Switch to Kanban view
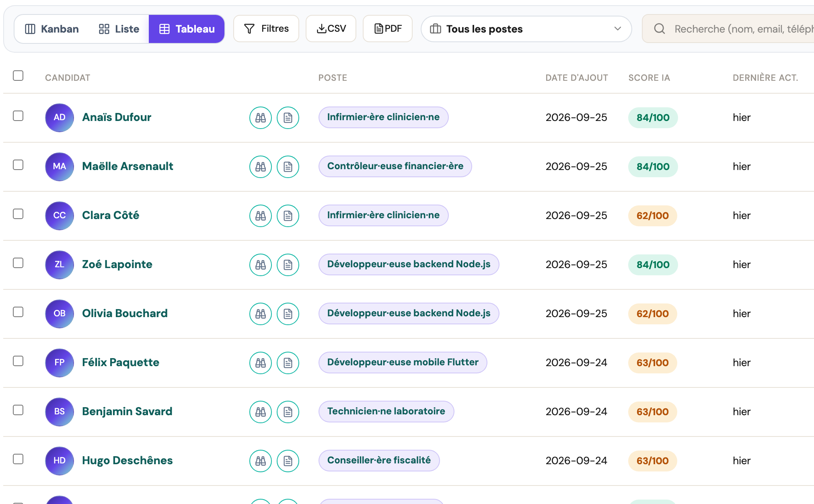814x504 pixels. pyautogui.click(x=52, y=29)
